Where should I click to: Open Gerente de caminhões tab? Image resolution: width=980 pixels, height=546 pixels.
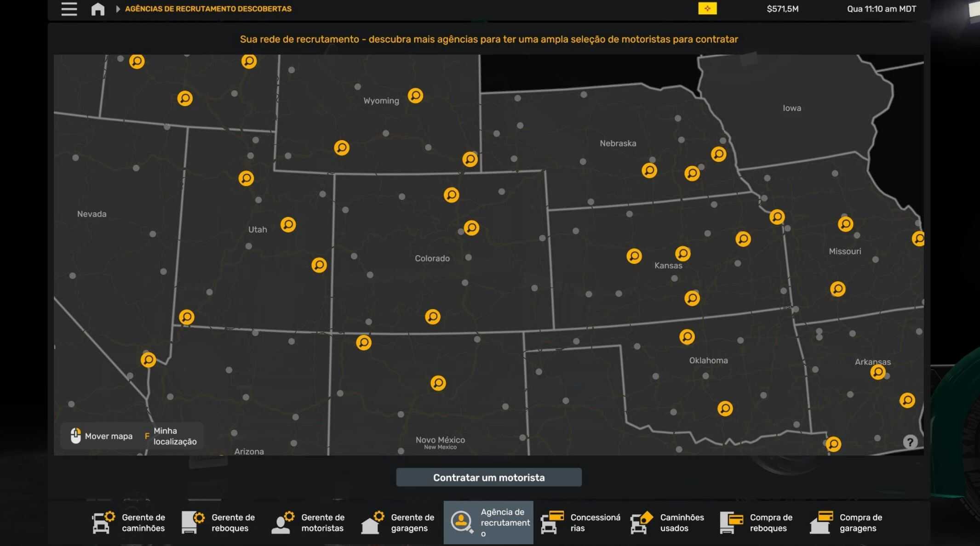tap(129, 523)
